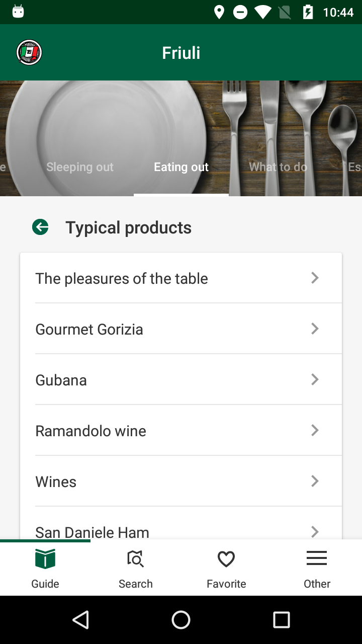The width and height of the screenshot is (362, 644).
Task: Tap the Android recent apps square
Action: [x=281, y=620]
